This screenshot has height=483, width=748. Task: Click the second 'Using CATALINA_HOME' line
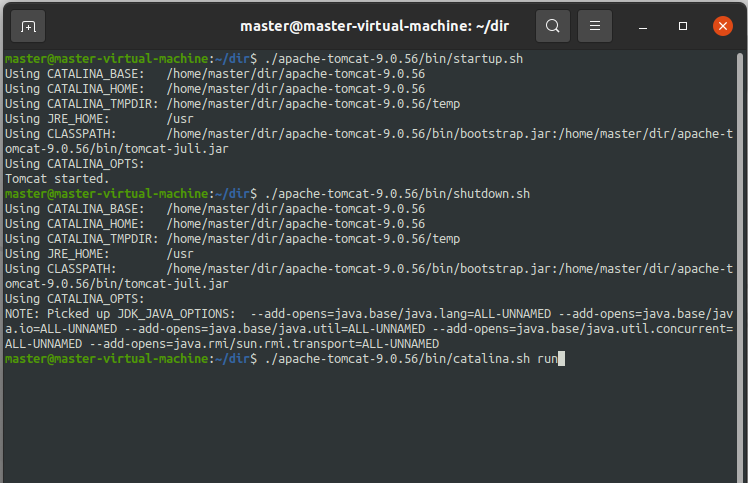point(215,224)
